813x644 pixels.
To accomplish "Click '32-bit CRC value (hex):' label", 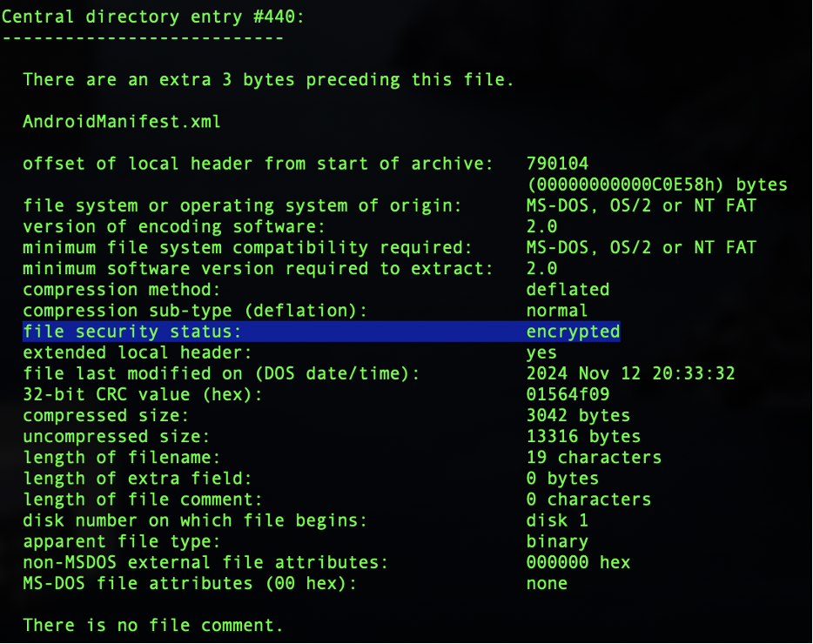I will [x=143, y=394].
